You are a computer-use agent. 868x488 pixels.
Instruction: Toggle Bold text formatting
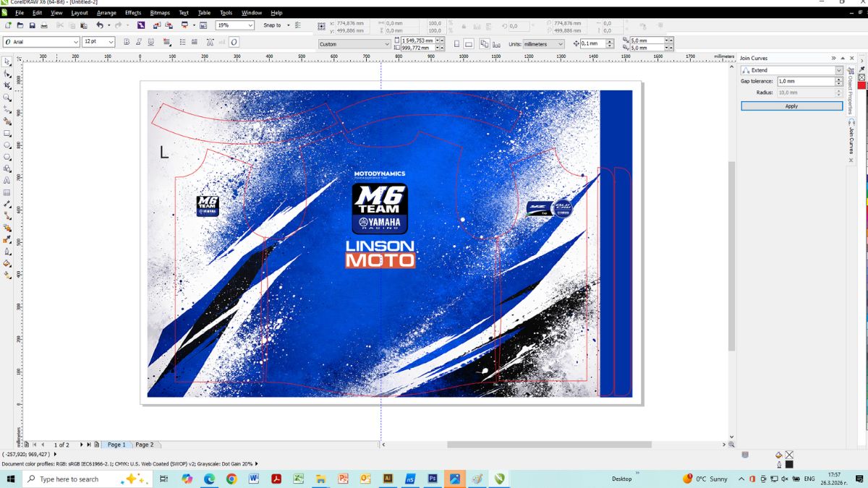click(127, 42)
